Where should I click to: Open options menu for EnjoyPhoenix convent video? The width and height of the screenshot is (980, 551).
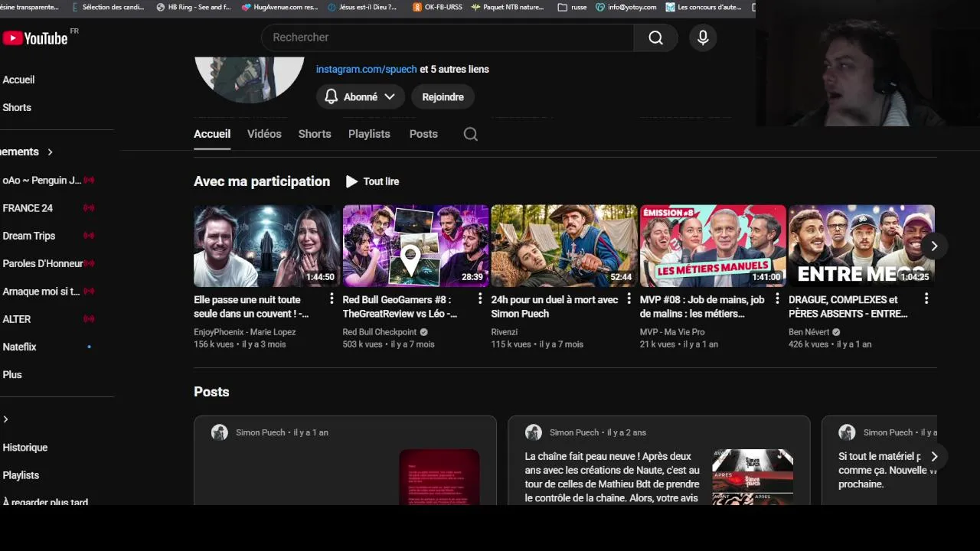point(332,298)
